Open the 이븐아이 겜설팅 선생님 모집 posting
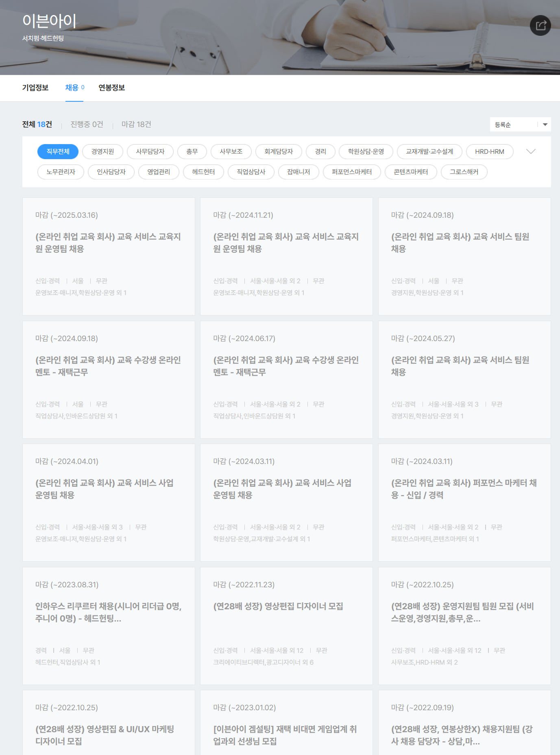 coord(286,723)
